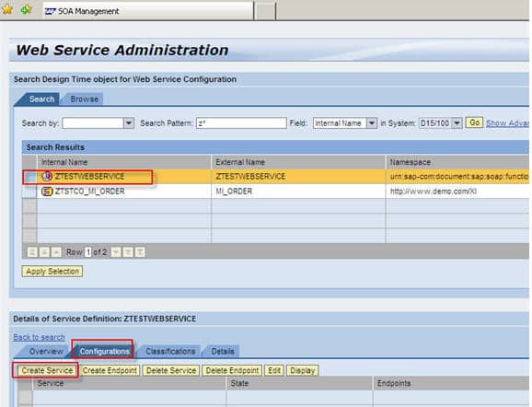Jump to last row in results pager
The image size is (532, 407).
[140, 252]
